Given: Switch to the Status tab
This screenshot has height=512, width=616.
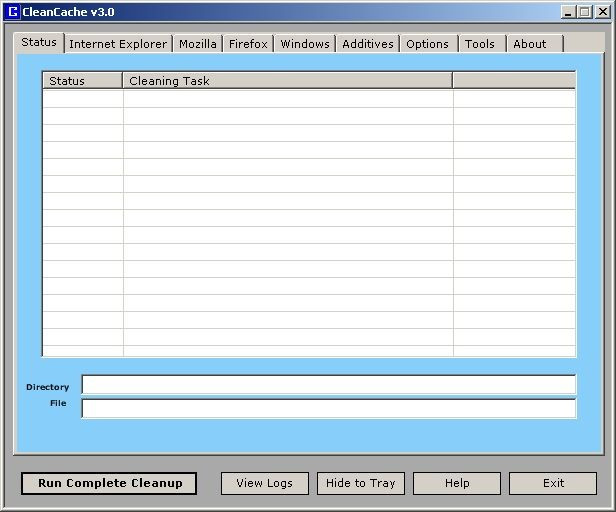Looking at the screenshot, I should [39, 42].
